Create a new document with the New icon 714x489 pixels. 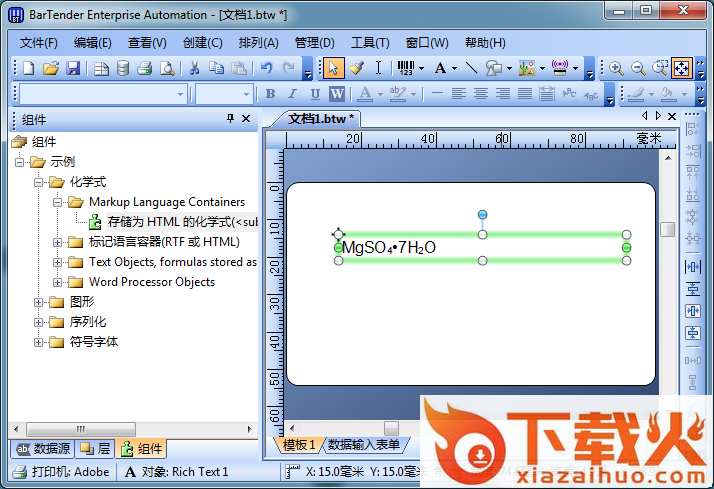pos(29,68)
